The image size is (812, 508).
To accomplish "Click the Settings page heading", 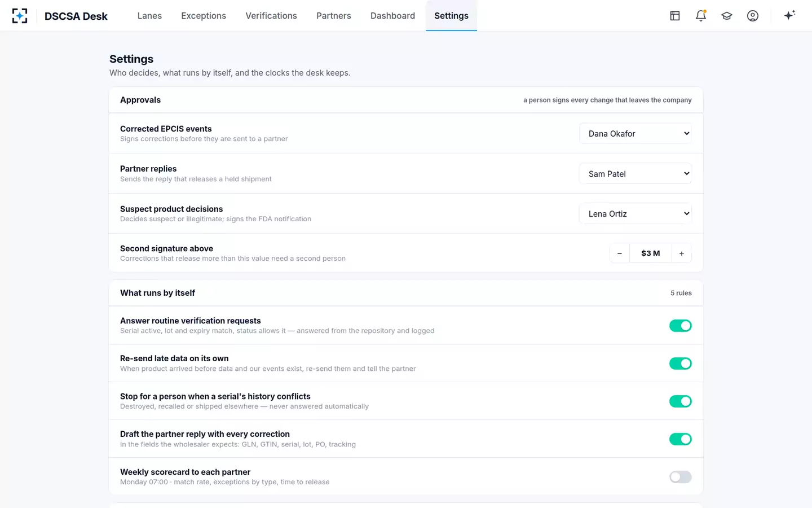I will (131, 59).
